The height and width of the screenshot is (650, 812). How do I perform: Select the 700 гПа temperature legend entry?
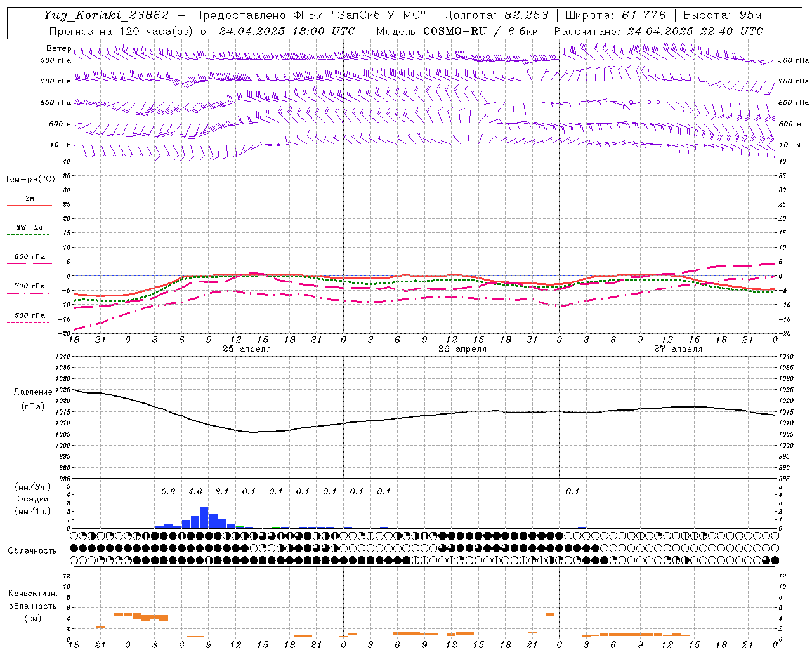(29, 286)
